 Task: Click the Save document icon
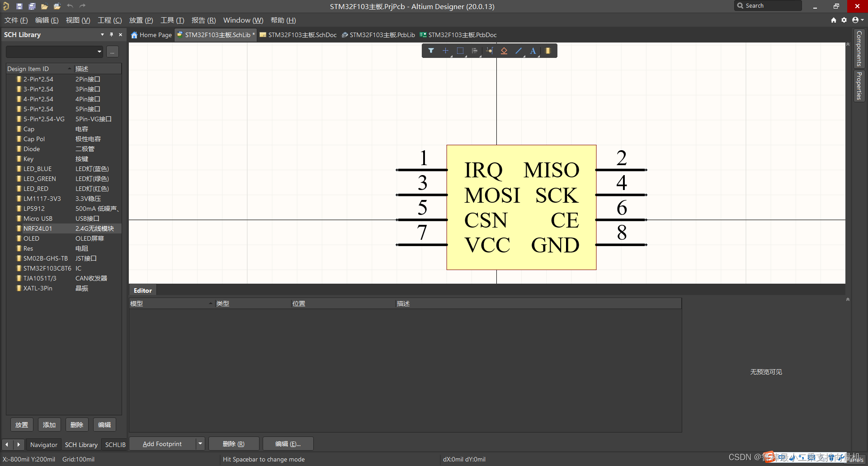(19, 6)
